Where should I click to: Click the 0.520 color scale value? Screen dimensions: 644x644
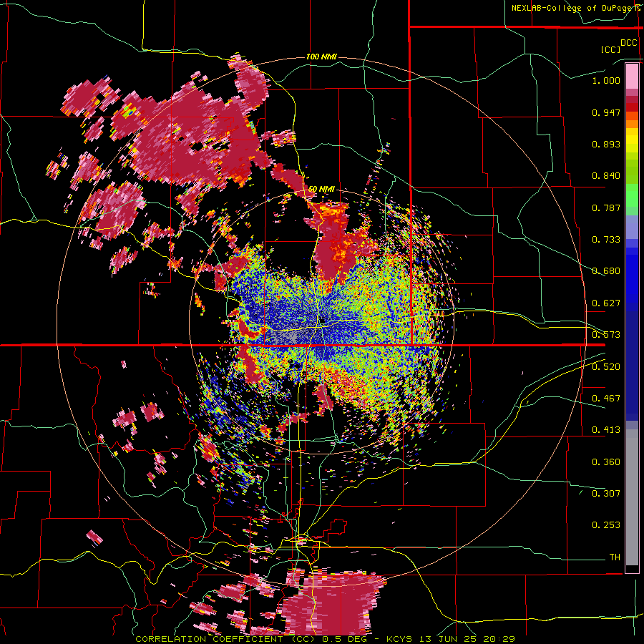(x=606, y=366)
